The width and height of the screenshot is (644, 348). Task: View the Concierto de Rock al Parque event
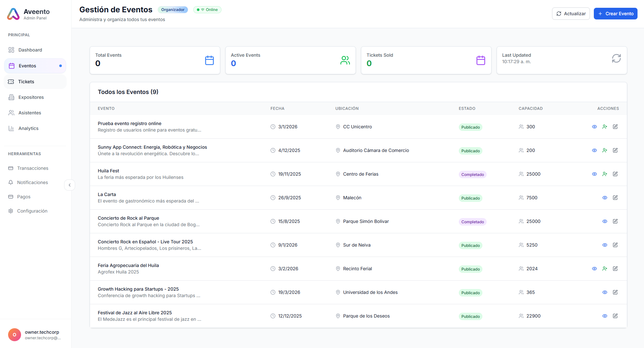[x=604, y=221]
